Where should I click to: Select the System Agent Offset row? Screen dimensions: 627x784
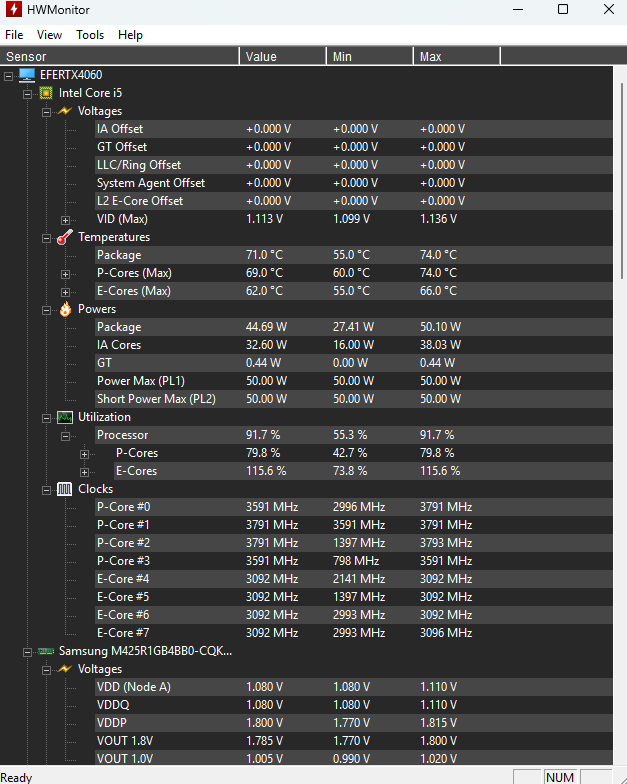pyautogui.click(x=354, y=183)
